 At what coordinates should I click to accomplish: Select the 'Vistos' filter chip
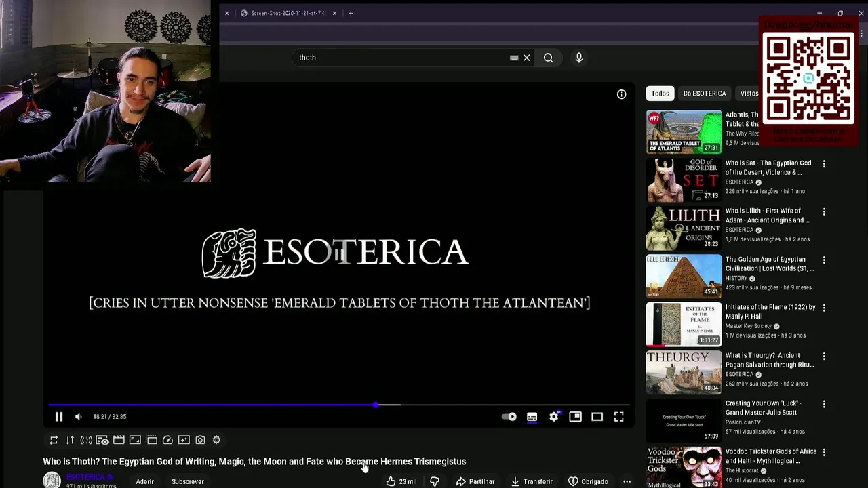749,94
